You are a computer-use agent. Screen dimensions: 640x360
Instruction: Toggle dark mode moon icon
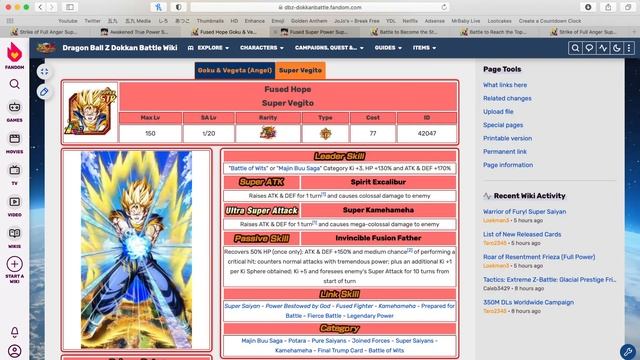616,48
